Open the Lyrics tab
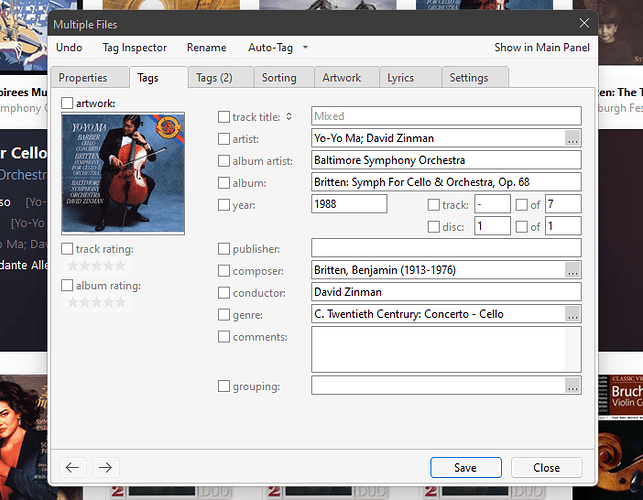 click(x=401, y=78)
